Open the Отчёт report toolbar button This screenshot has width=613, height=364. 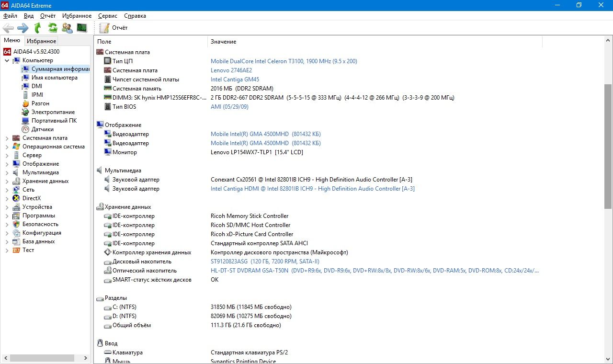pyautogui.click(x=114, y=28)
